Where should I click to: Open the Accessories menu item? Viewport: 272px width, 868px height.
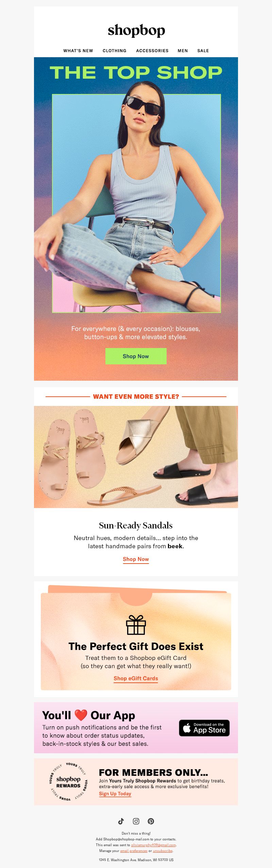click(x=152, y=51)
